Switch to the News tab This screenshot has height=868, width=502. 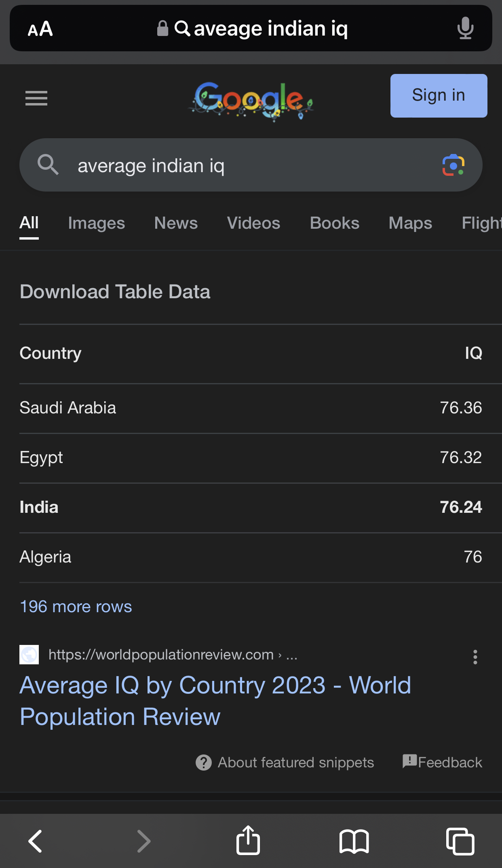pos(176,223)
